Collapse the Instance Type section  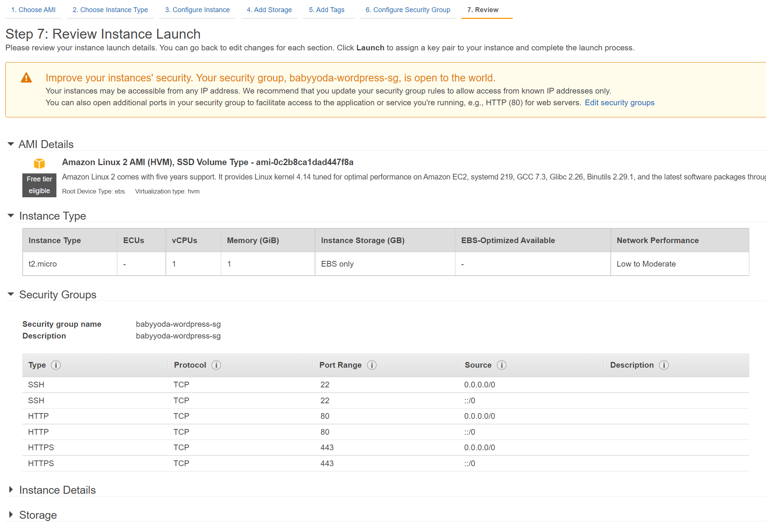click(11, 216)
